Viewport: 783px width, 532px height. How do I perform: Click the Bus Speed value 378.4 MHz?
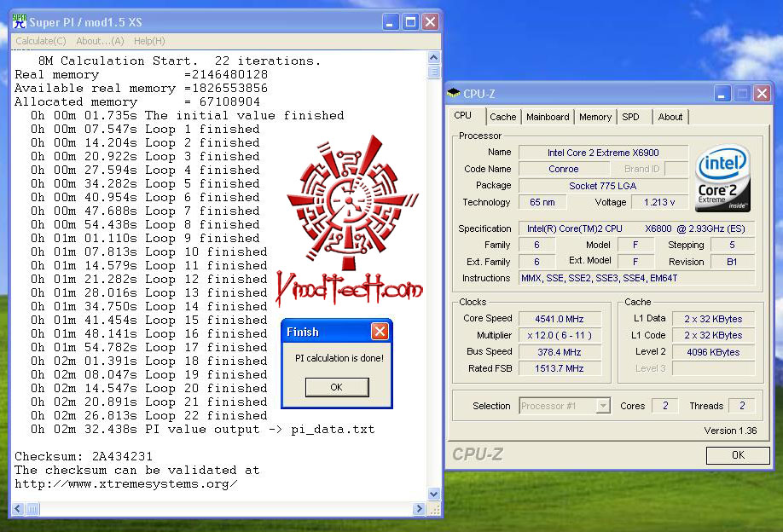click(x=560, y=352)
